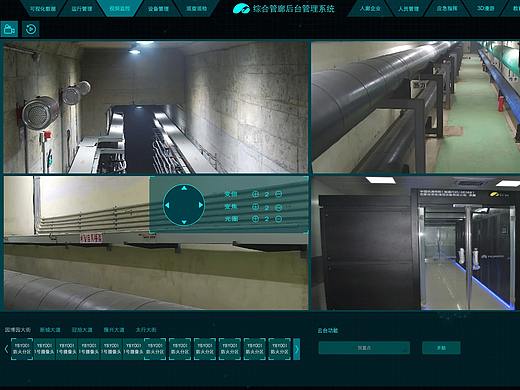Switch to 应急指挥 tab
This screenshot has width=520, height=390.
(447, 8)
